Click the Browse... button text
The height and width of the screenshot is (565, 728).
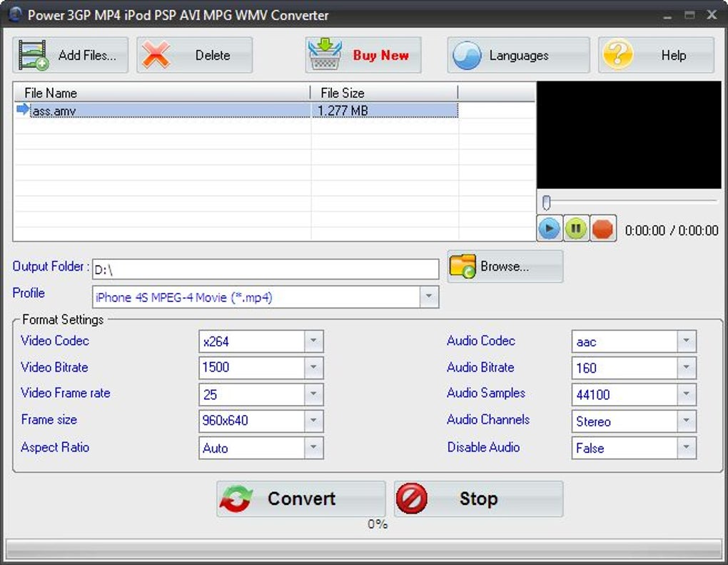[x=504, y=266]
